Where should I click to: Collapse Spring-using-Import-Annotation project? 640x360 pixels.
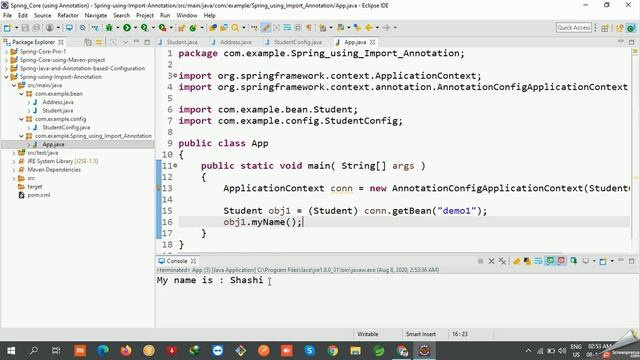(7, 77)
